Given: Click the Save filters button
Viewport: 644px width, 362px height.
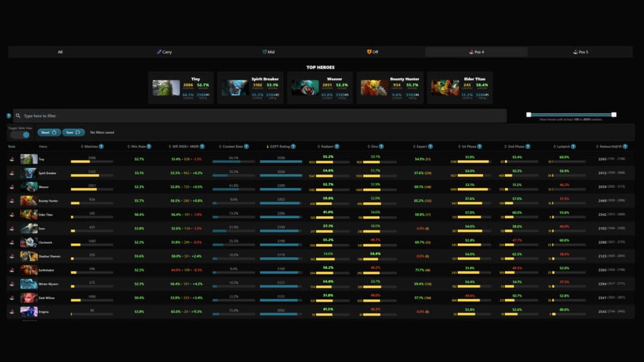Looking at the screenshot, I should (74, 133).
